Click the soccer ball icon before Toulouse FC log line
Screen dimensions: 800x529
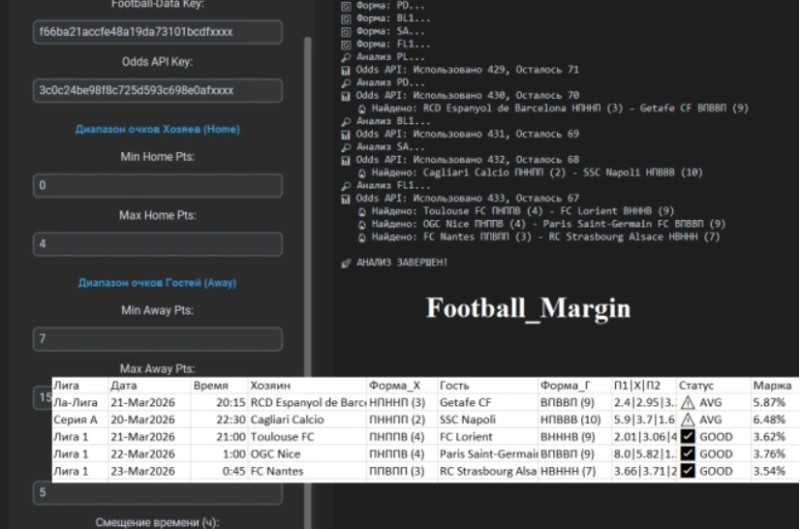[361, 211]
